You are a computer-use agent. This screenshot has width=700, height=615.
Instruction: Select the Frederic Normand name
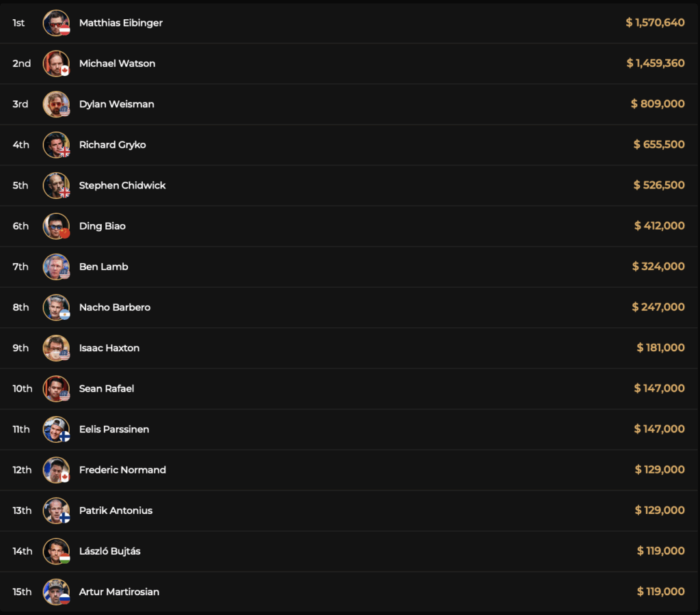(x=122, y=470)
